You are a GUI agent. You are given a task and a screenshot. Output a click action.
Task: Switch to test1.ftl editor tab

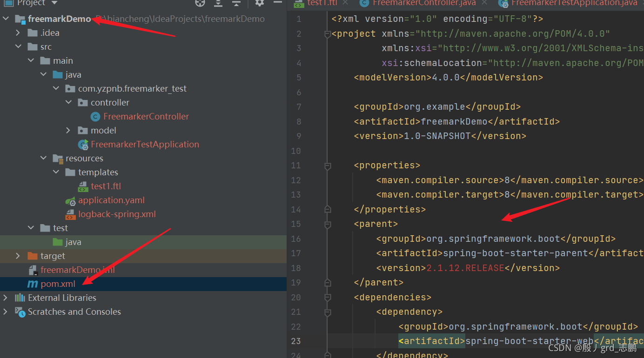[322, 3]
